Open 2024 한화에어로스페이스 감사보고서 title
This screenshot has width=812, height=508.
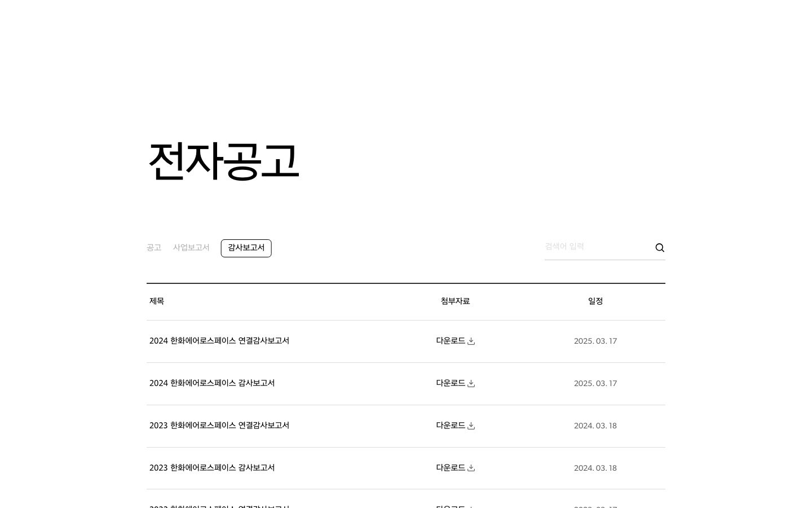pyautogui.click(x=212, y=383)
